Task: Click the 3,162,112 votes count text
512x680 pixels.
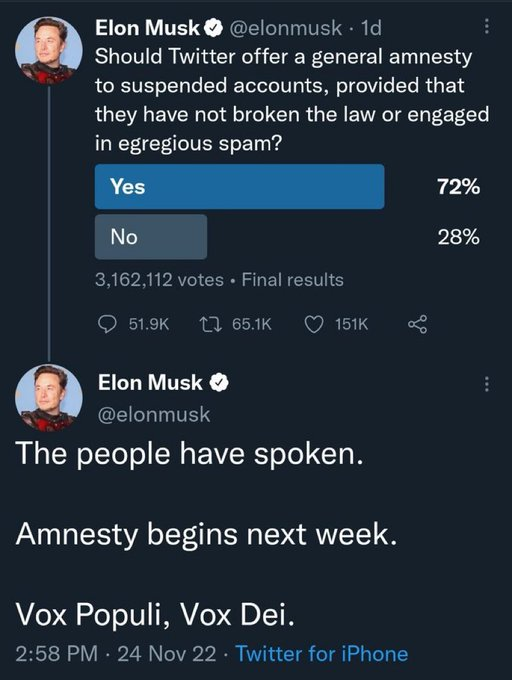Action: 159,280
